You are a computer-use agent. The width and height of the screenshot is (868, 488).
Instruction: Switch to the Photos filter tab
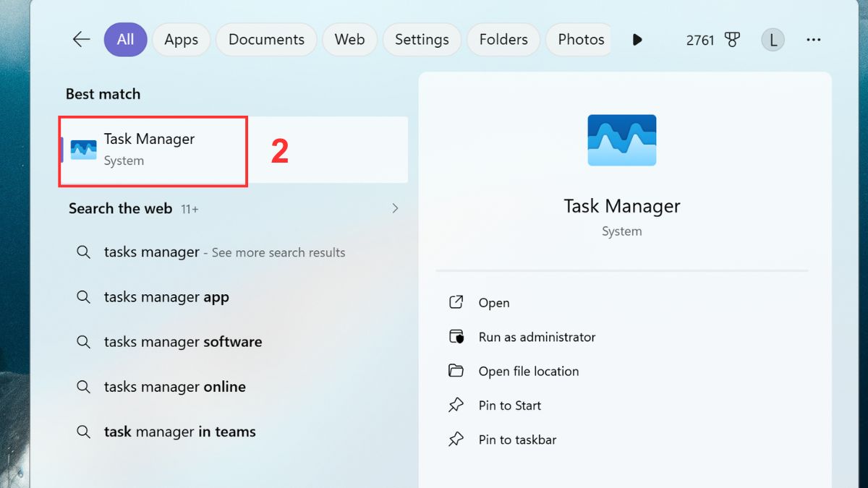pos(579,40)
